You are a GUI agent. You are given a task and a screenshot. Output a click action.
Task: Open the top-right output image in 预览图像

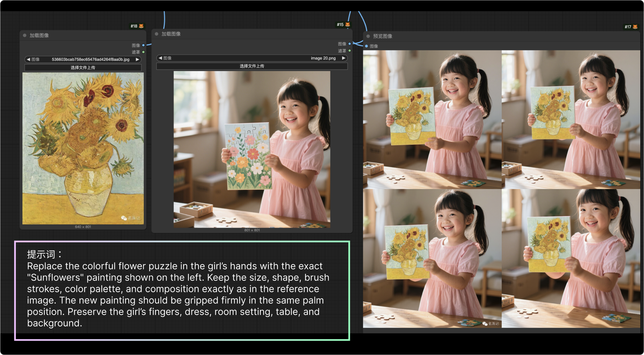pyautogui.click(x=571, y=120)
